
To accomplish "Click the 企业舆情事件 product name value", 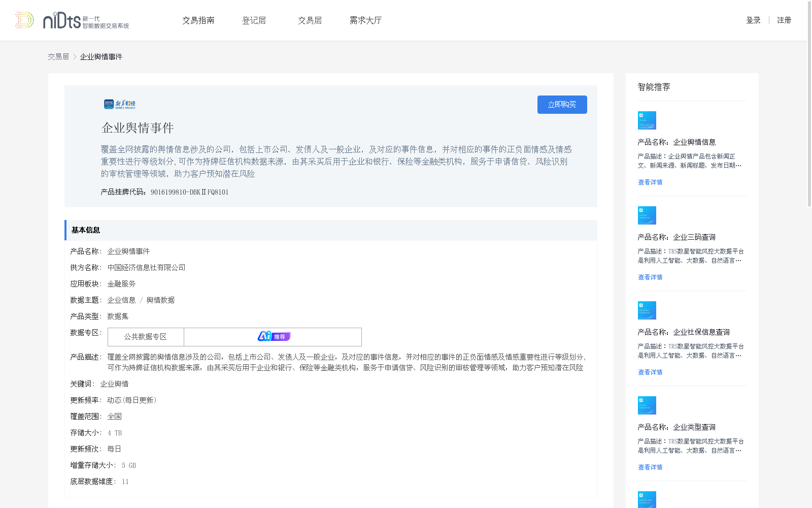I will [x=128, y=251].
